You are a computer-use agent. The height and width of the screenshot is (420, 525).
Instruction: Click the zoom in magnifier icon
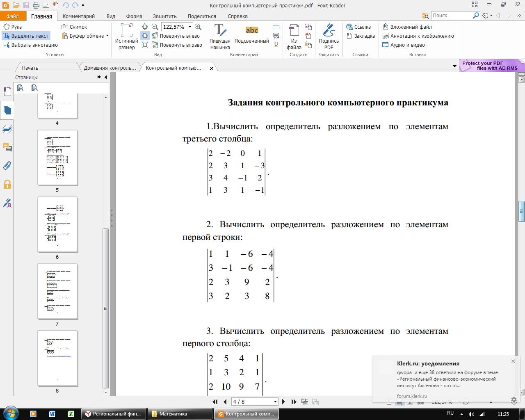click(198, 27)
